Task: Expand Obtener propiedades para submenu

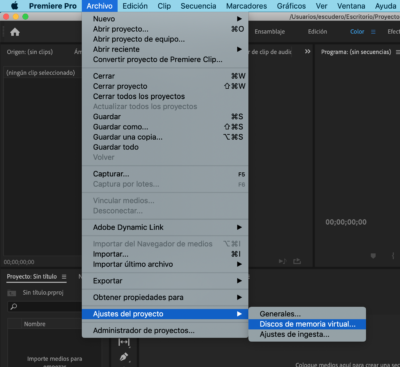Action: tap(165, 297)
